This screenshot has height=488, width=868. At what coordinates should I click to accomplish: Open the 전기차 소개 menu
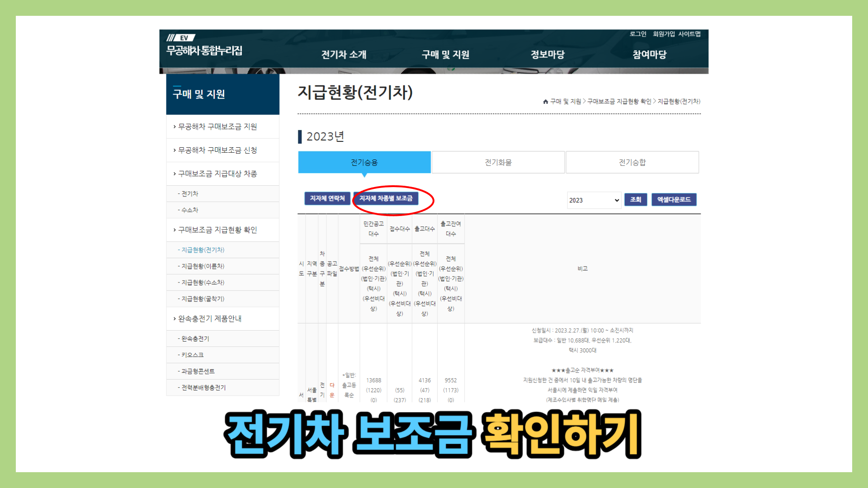[344, 55]
